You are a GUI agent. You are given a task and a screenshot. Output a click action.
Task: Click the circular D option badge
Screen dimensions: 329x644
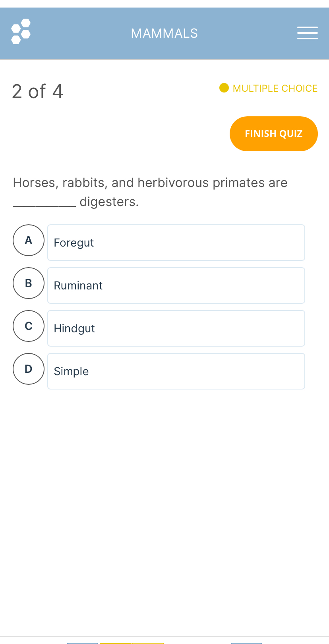point(28,369)
